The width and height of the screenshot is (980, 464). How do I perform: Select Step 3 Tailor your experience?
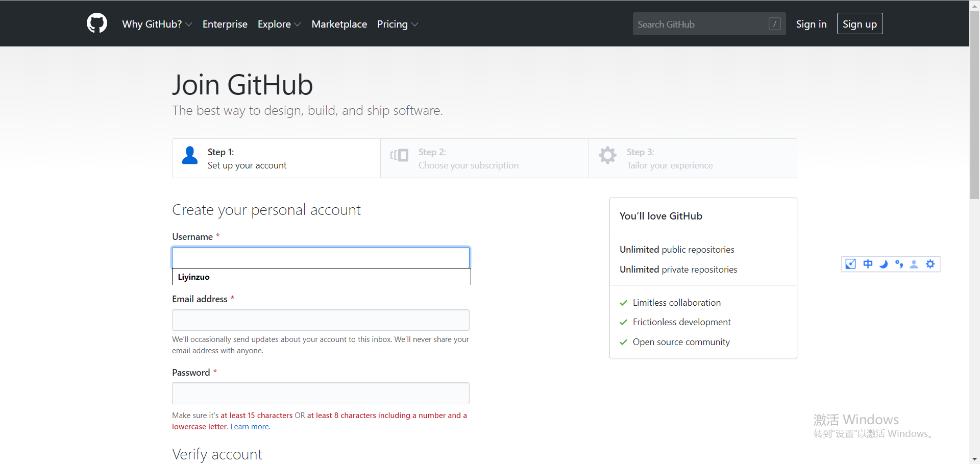coord(693,158)
